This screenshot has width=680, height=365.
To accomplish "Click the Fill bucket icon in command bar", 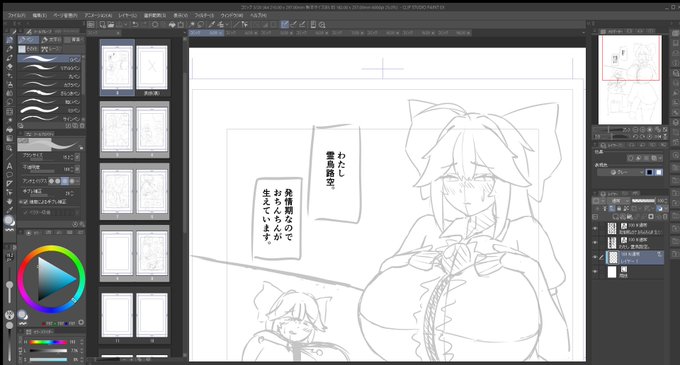I will tap(172, 25).
